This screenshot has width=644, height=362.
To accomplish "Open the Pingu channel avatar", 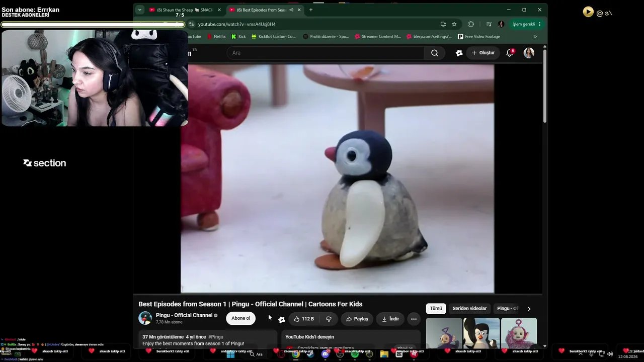I will [x=145, y=318].
